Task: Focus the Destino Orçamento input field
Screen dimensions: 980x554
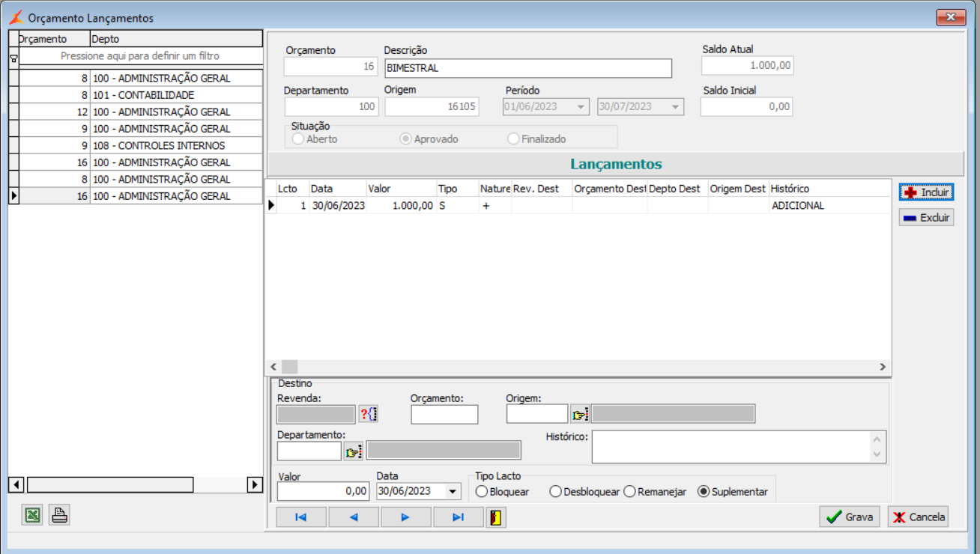Action: 444,414
